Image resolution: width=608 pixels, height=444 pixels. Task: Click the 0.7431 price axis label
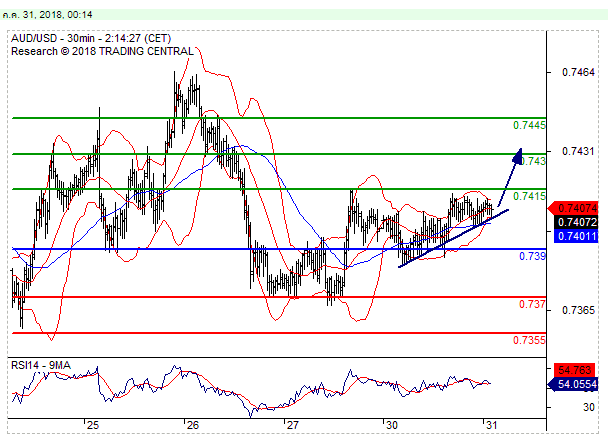click(578, 151)
